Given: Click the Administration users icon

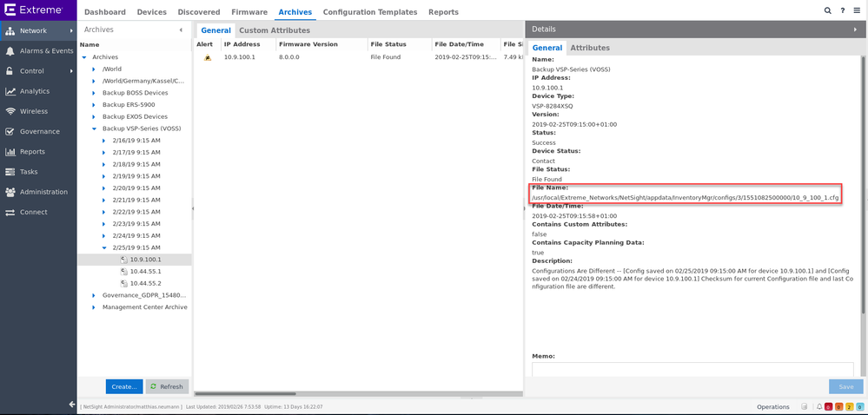Looking at the screenshot, I should tap(10, 192).
